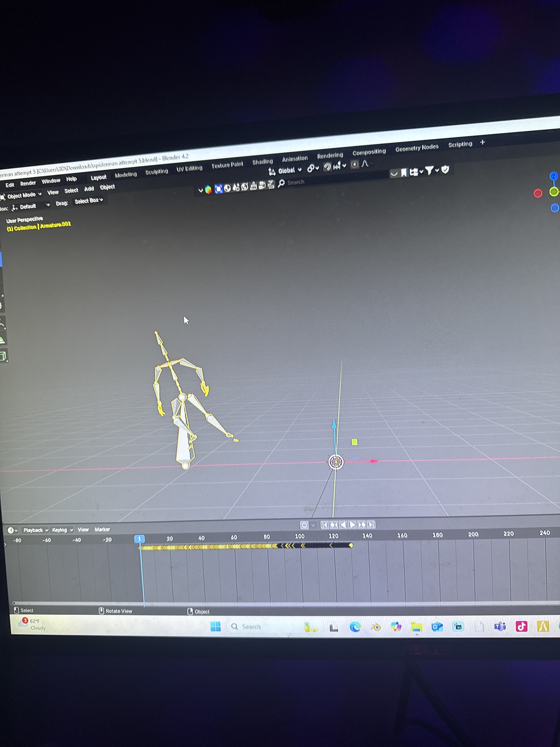The width and height of the screenshot is (560, 747).
Task: Click the Windows Start button
Action: point(216,627)
